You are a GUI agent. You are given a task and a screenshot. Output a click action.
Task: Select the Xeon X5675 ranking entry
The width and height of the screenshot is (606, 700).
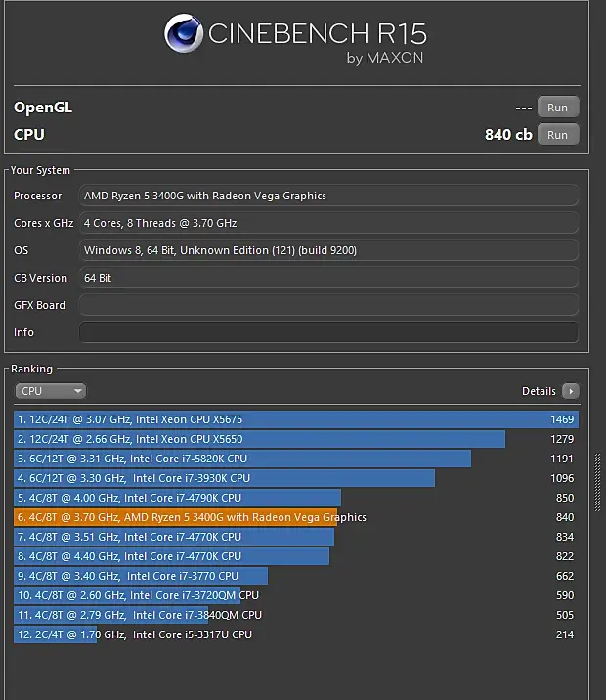(293, 419)
